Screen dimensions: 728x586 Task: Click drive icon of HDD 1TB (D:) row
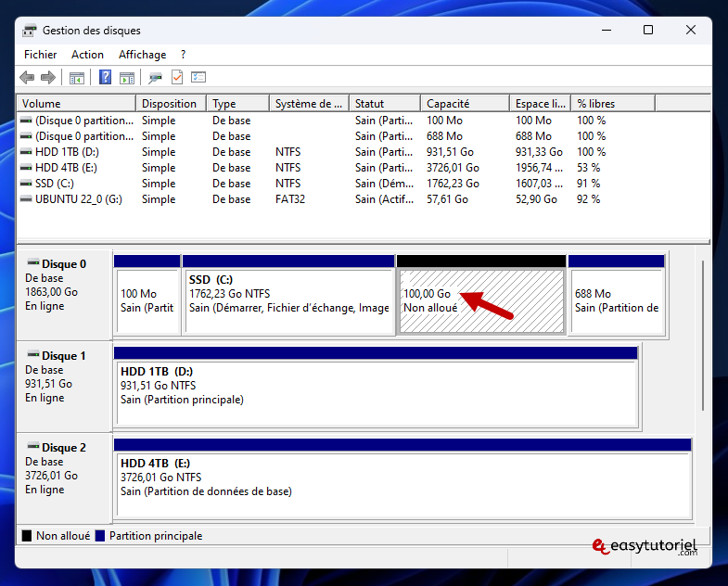[27, 152]
